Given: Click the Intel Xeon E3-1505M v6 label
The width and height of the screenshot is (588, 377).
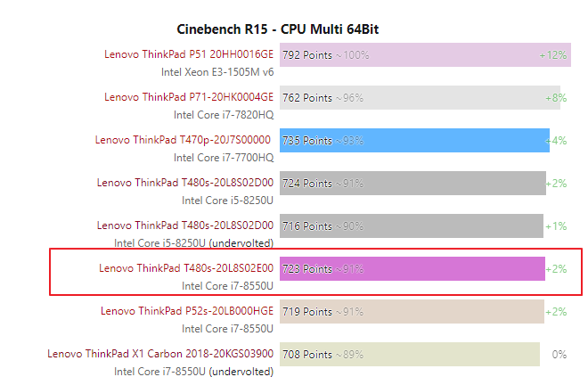Looking at the screenshot, I should [217, 72].
